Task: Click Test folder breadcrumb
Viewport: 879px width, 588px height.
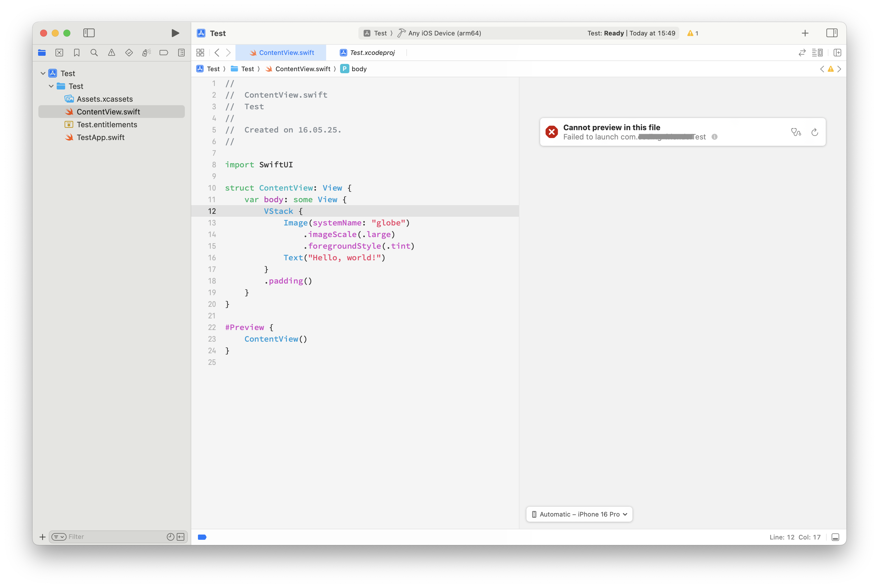Action: coord(242,69)
